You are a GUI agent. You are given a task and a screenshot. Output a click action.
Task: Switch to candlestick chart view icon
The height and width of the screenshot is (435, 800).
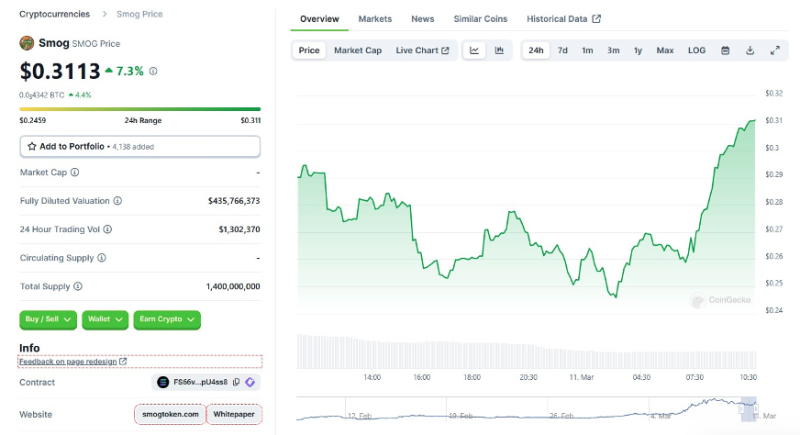pyautogui.click(x=499, y=50)
